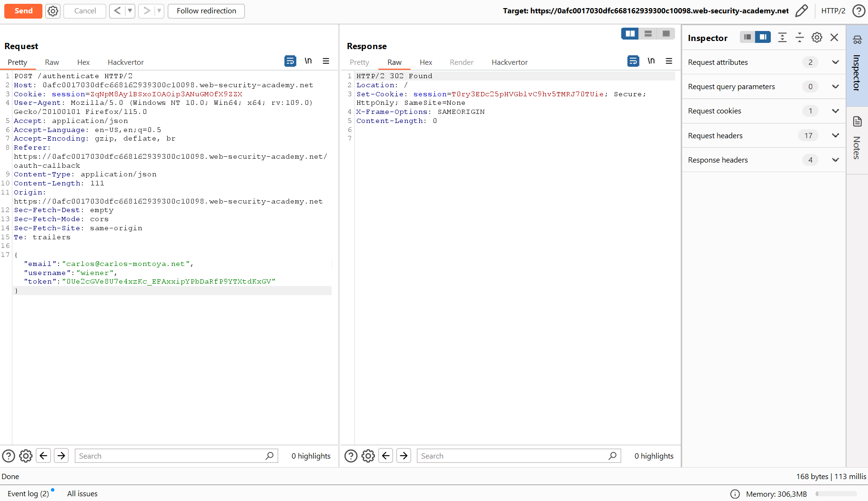Click the HTTP/2 protocol label
Screen dimensions: 868x501
833,11
